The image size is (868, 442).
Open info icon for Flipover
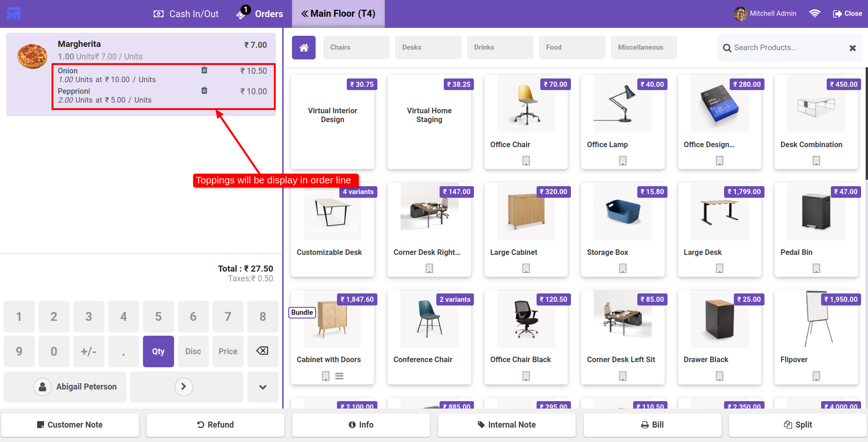pyautogui.click(x=816, y=376)
